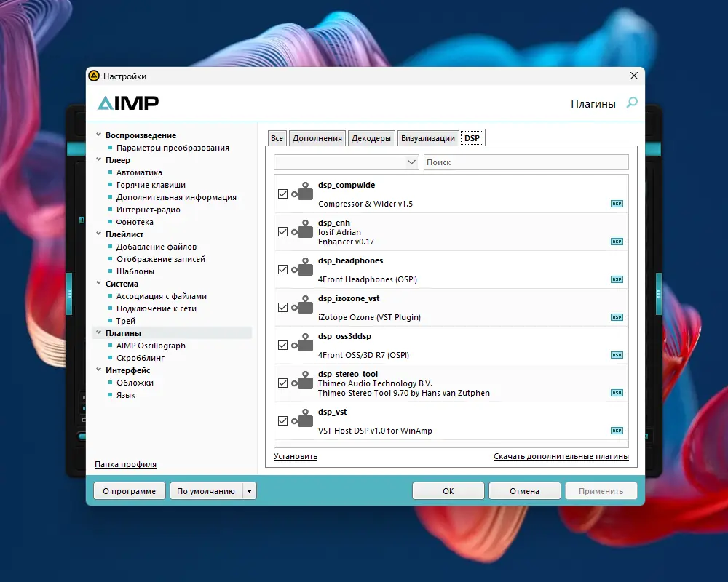The height and width of the screenshot is (582, 728).
Task: Collapse the Интерфейс tree section
Action: (98, 370)
